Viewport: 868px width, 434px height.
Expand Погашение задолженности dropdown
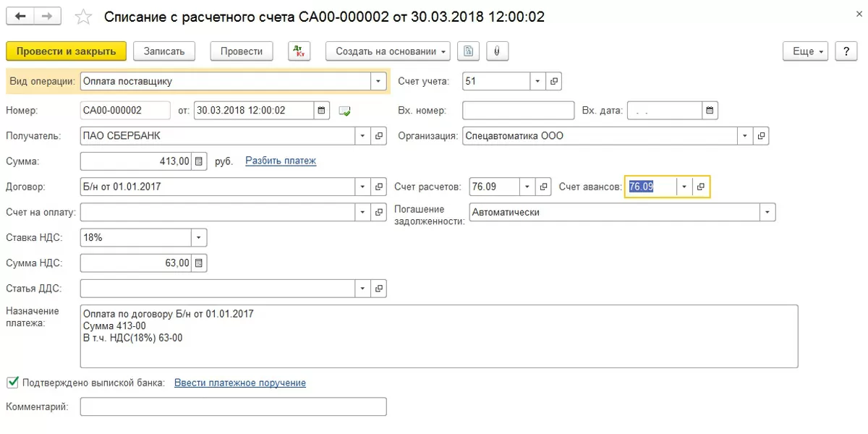tap(767, 213)
